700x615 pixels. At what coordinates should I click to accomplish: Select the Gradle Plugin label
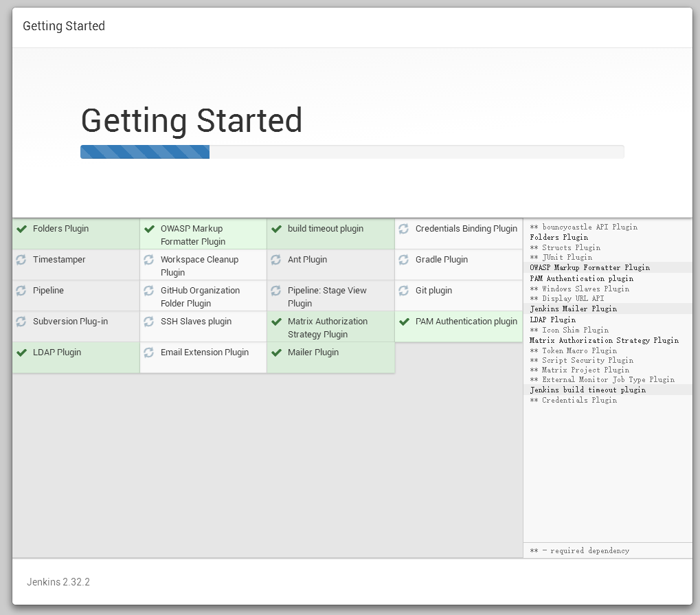(x=442, y=260)
